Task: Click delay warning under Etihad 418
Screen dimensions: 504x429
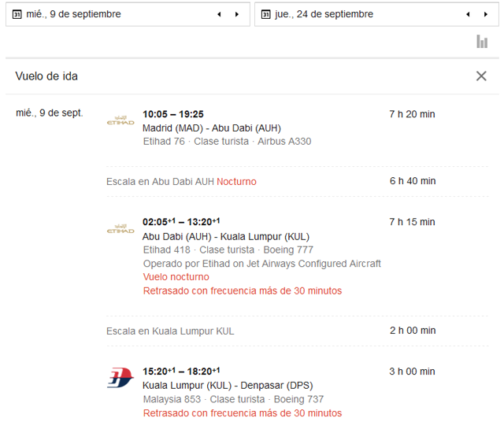Action: point(242,290)
